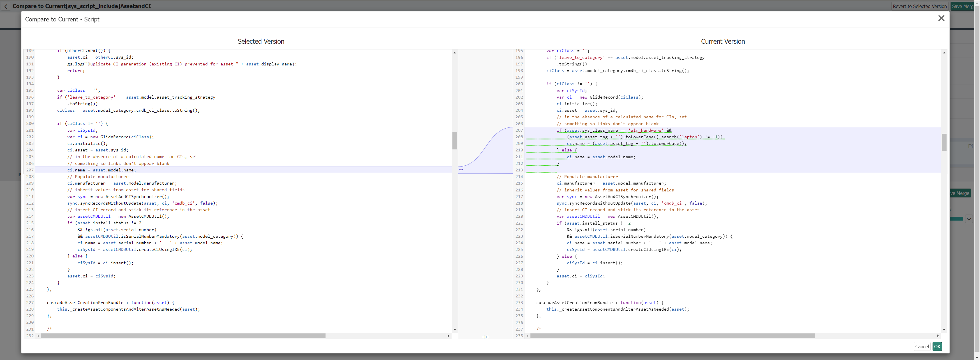Place cursor on ci.name line in Current Version

pos(597,157)
